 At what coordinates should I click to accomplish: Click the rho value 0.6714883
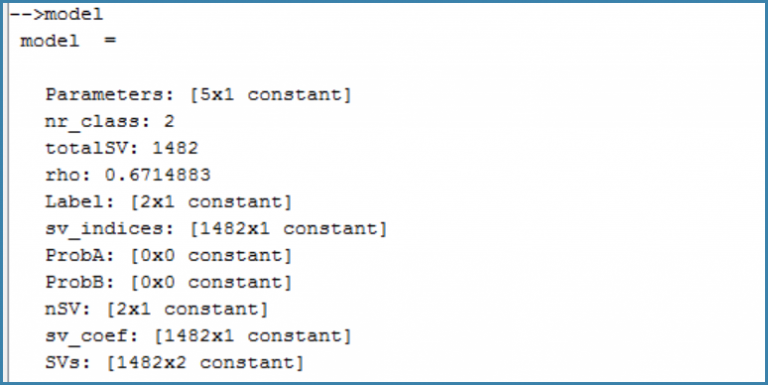(x=157, y=175)
